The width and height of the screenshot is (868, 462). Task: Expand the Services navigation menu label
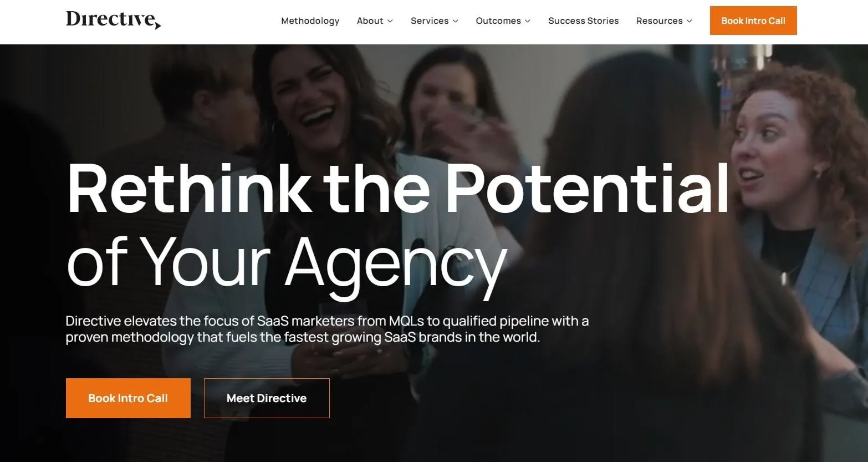point(430,21)
